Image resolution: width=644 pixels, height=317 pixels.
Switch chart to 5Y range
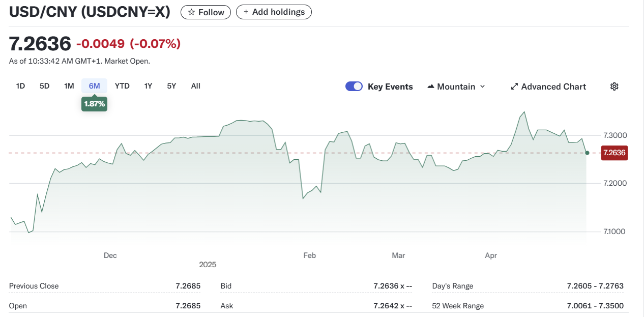pos(171,86)
